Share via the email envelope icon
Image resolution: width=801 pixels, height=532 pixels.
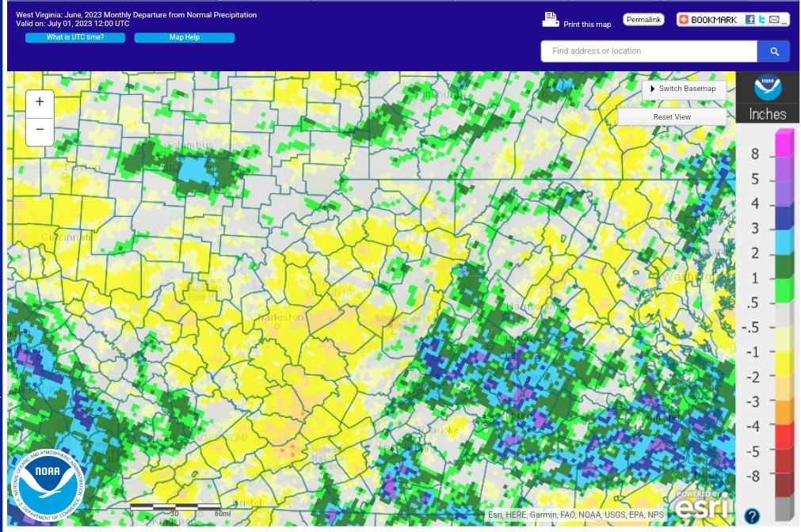(774, 20)
